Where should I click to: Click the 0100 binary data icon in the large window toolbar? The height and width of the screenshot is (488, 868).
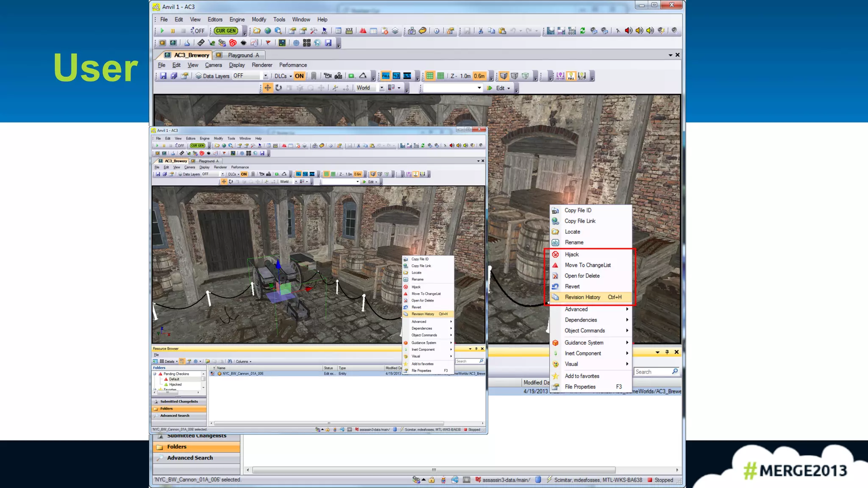pyautogui.click(x=572, y=30)
